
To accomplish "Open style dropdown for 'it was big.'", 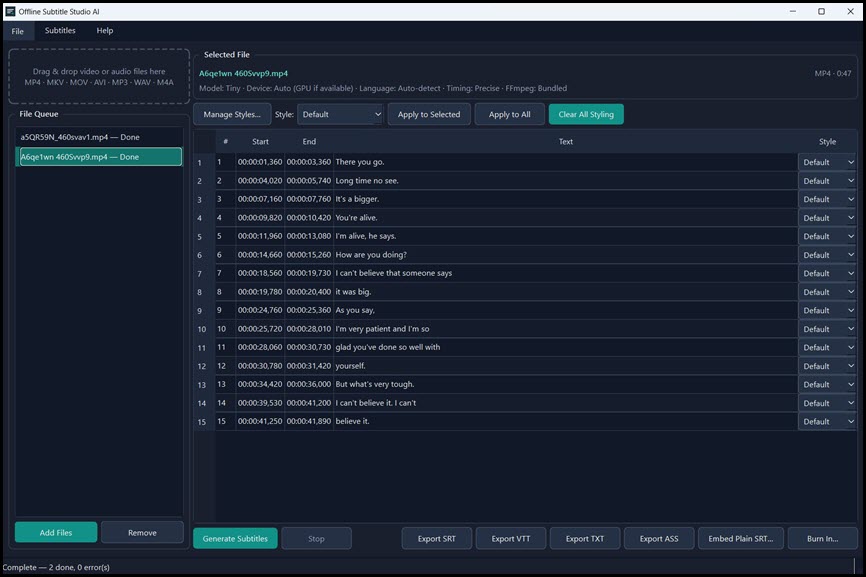I will [x=827, y=292].
